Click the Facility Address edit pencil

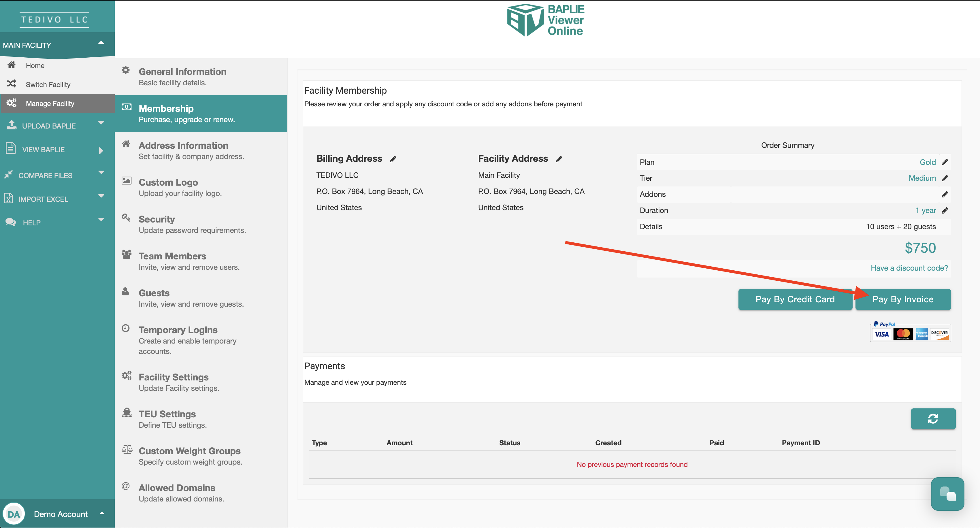[x=559, y=159]
